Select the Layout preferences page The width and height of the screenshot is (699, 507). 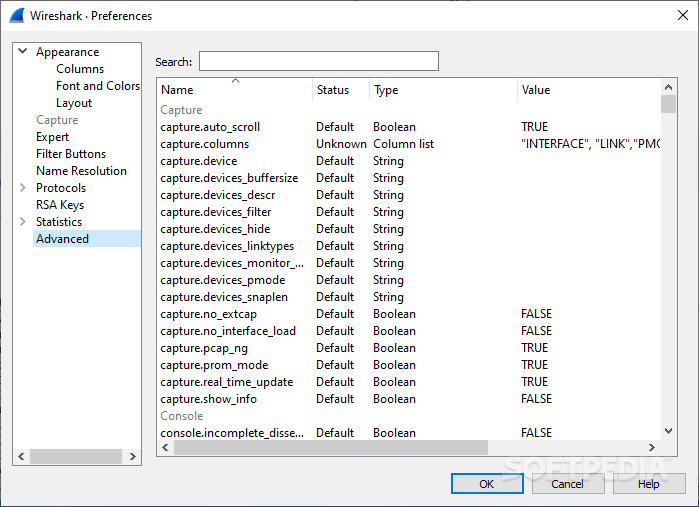click(x=74, y=103)
